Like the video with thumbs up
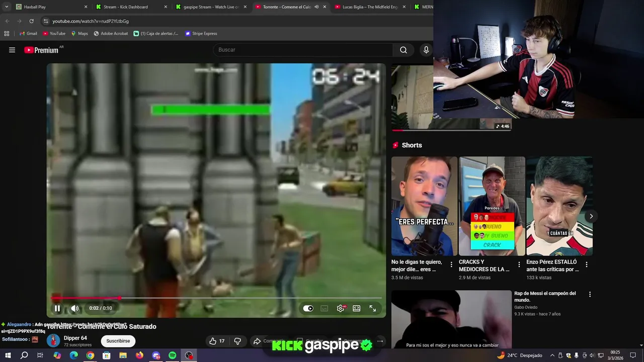Image resolution: width=644 pixels, height=362 pixels. point(217,341)
